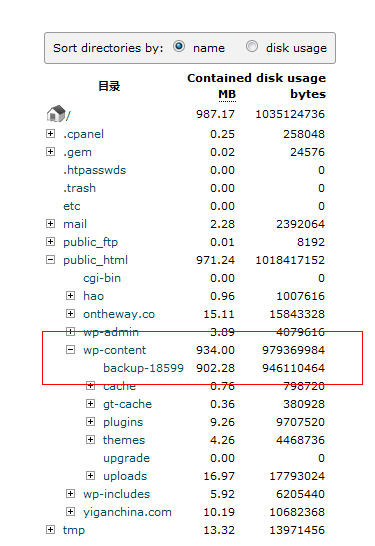Screen dimensions: 375x546
Task: Open the mail directory link
Action: point(75,224)
